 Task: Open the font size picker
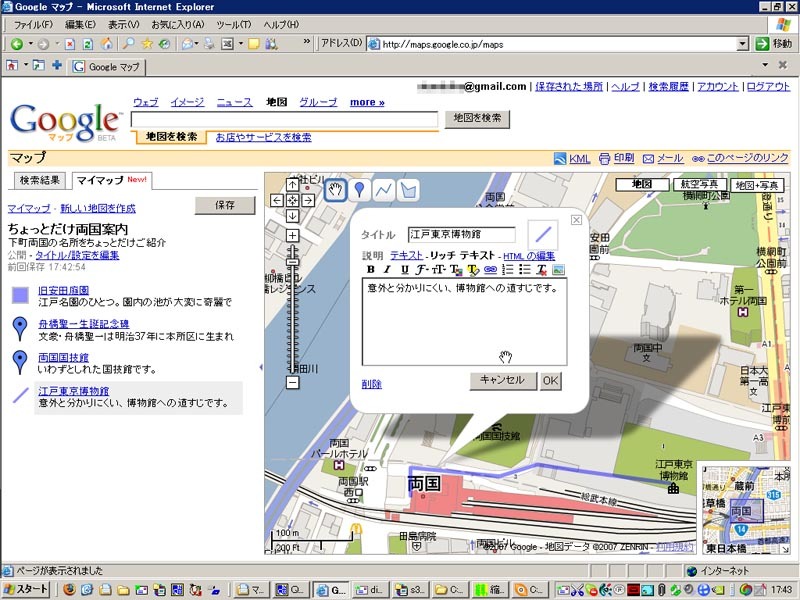439,269
